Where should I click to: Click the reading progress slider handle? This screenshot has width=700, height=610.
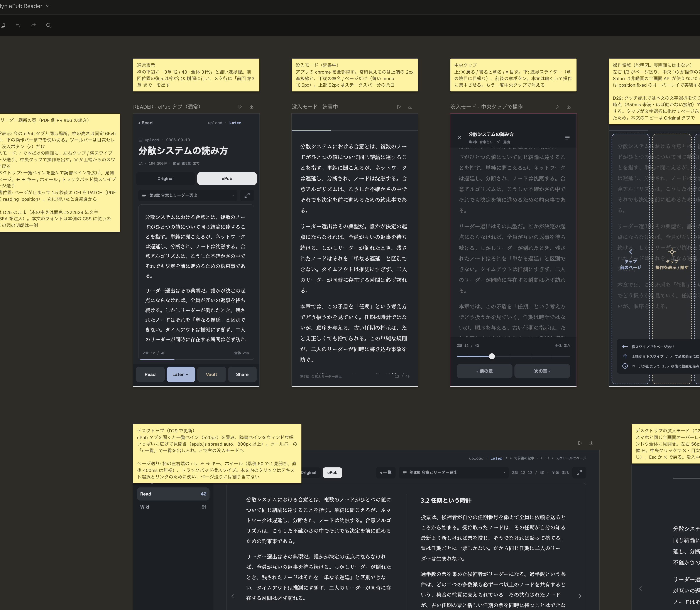point(492,356)
